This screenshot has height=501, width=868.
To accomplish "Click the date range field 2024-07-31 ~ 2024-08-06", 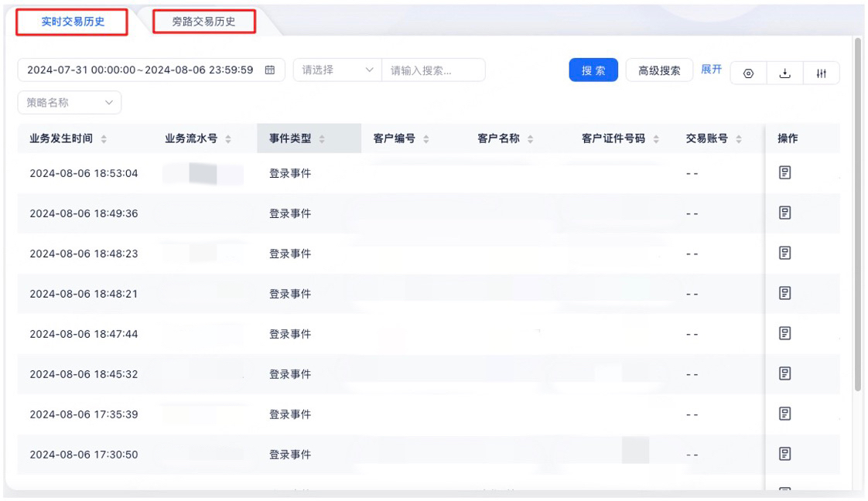I will pos(151,70).
